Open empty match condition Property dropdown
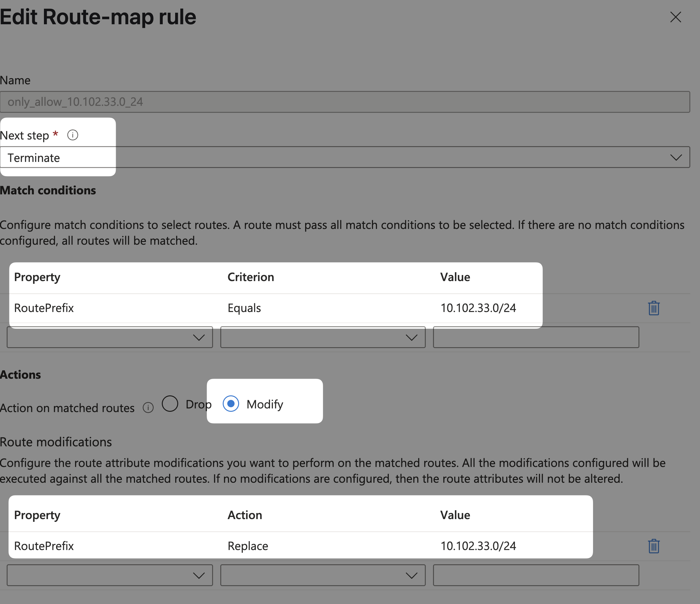 pos(110,337)
